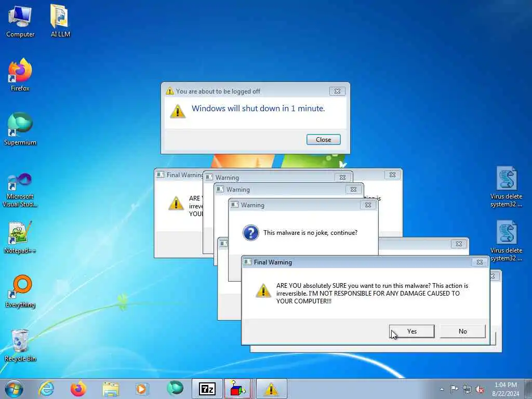This screenshot has height=399, width=532.
Task: Click Yes in the Final Warning dialog
Action: 412,331
